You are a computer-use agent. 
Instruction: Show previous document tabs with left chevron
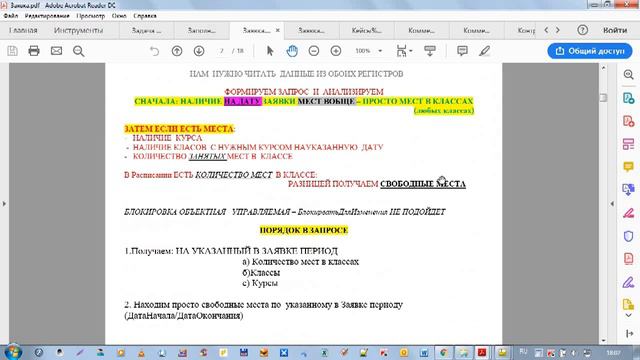pyautogui.click(x=546, y=30)
